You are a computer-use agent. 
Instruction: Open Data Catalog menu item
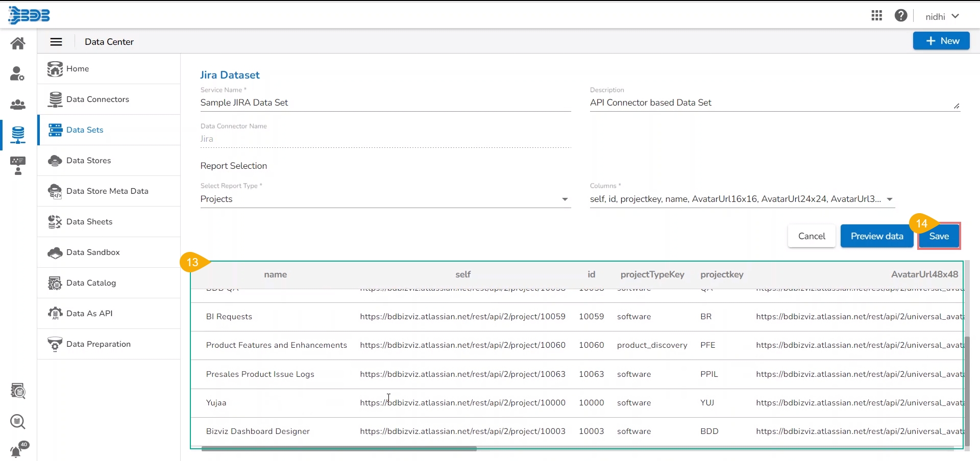tap(91, 283)
